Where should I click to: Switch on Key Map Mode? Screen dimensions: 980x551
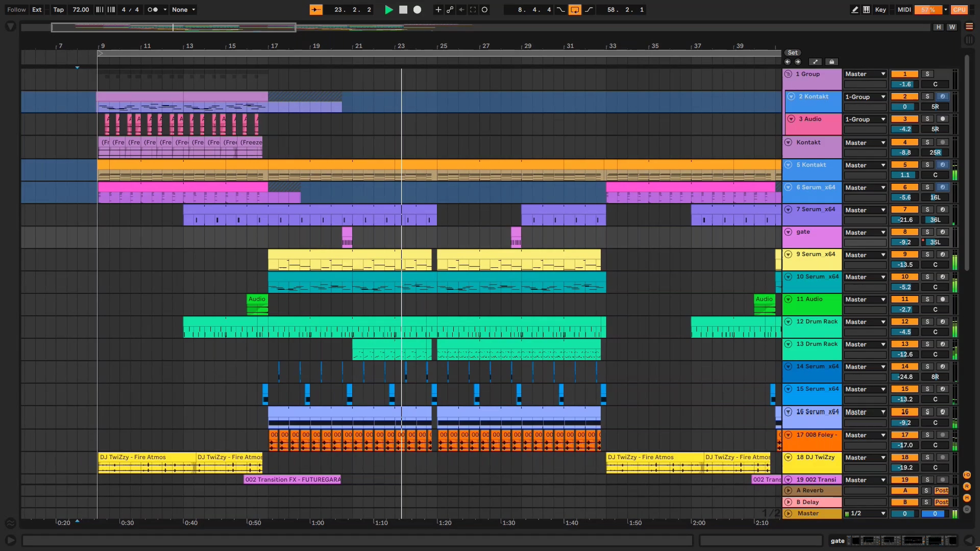click(x=880, y=10)
